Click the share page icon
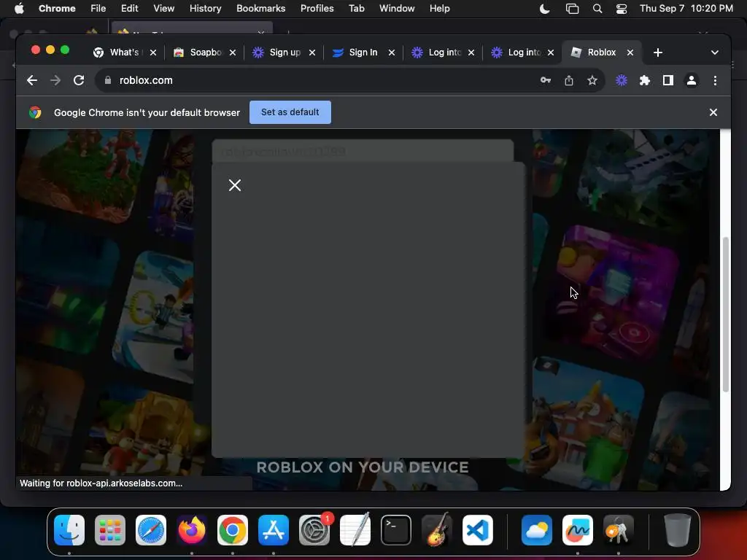The height and width of the screenshot is (560, 747). coord(569,80)
